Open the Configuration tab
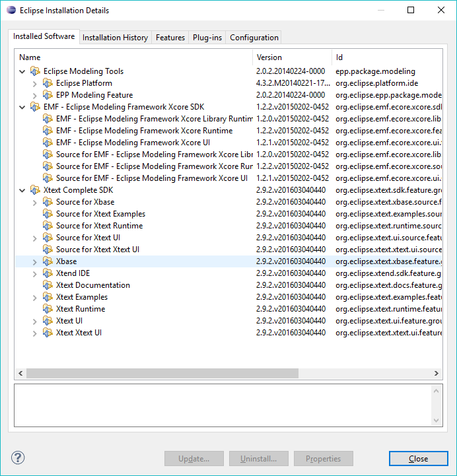Viewport: 457px width, 476px height. [x=254, y=38]
